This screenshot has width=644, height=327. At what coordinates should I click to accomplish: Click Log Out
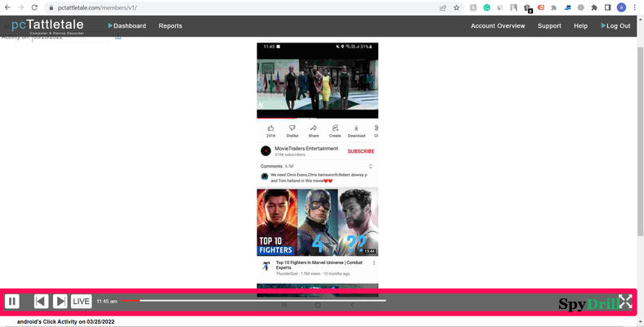click(615, 26)
